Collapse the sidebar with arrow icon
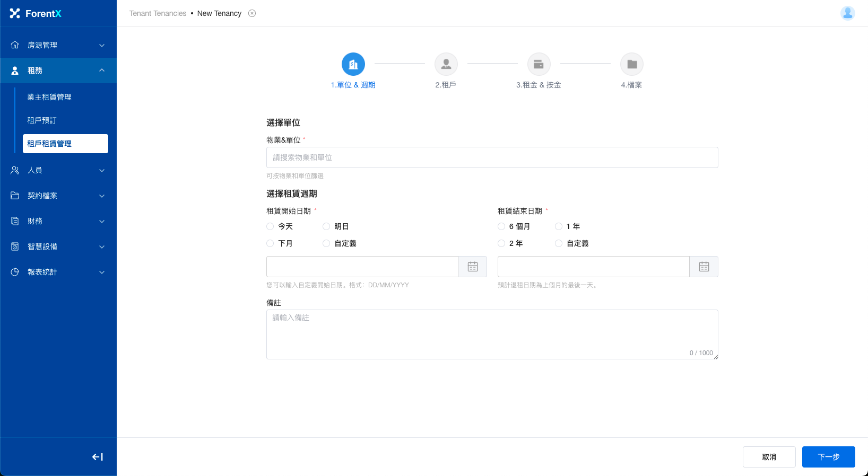This screenshot has width=868, height=476. pos(98,457)
